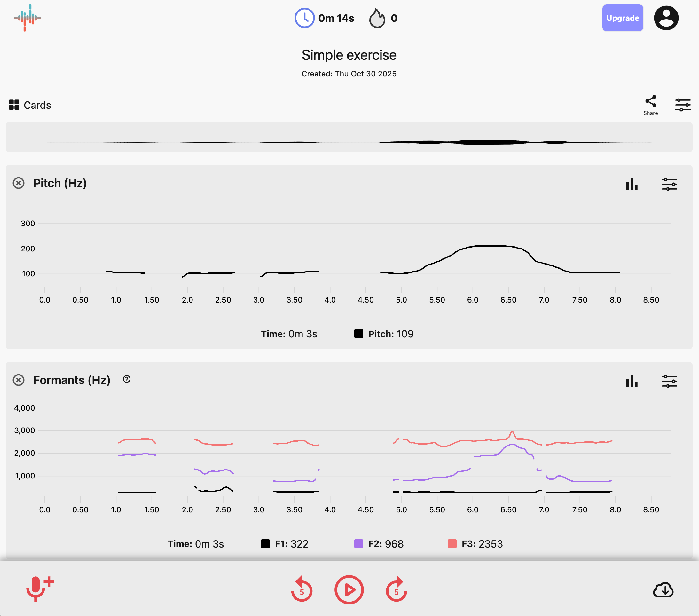Click the Formants help question mark
Viewport: 699px width, 616px height.
coord(127,379)
